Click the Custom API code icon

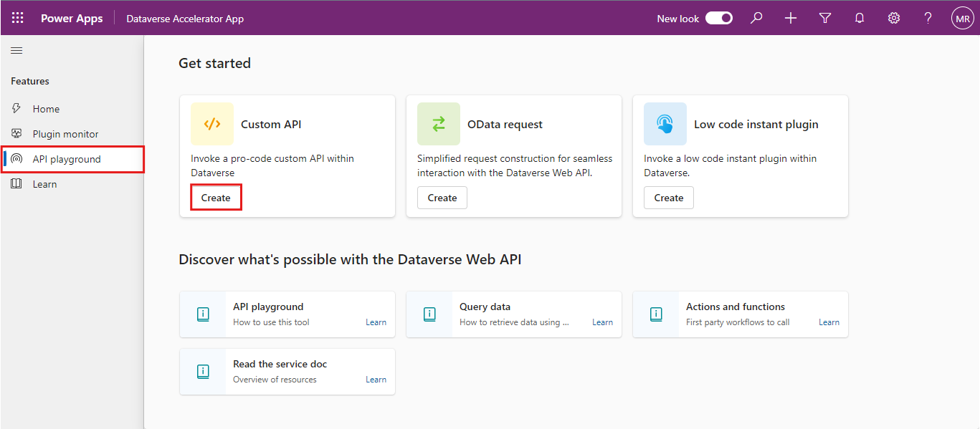point(212,124)
